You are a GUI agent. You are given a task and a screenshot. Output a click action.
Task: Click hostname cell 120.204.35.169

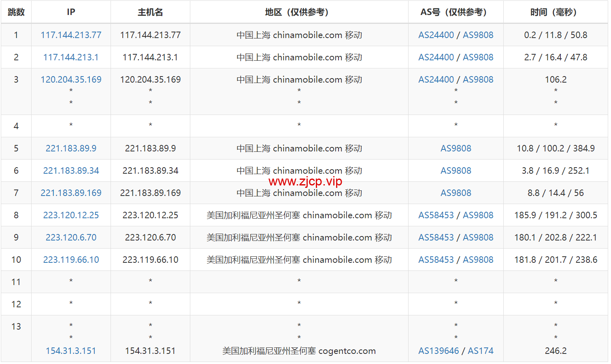pyautogui.click(x=150, y=80)
